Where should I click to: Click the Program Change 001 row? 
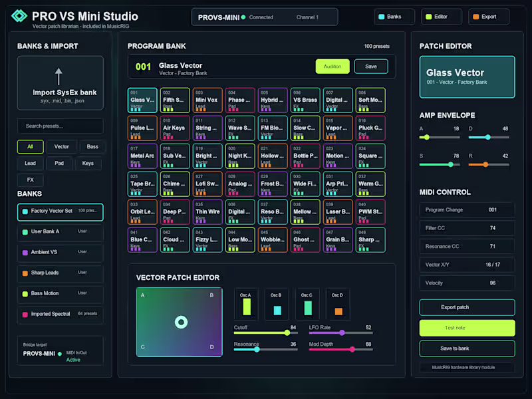pyautogui.click(x=467, y=210)
